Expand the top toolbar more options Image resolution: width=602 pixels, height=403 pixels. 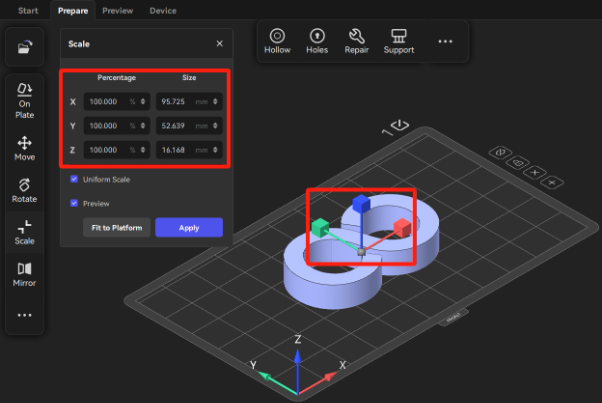(445, 42)
